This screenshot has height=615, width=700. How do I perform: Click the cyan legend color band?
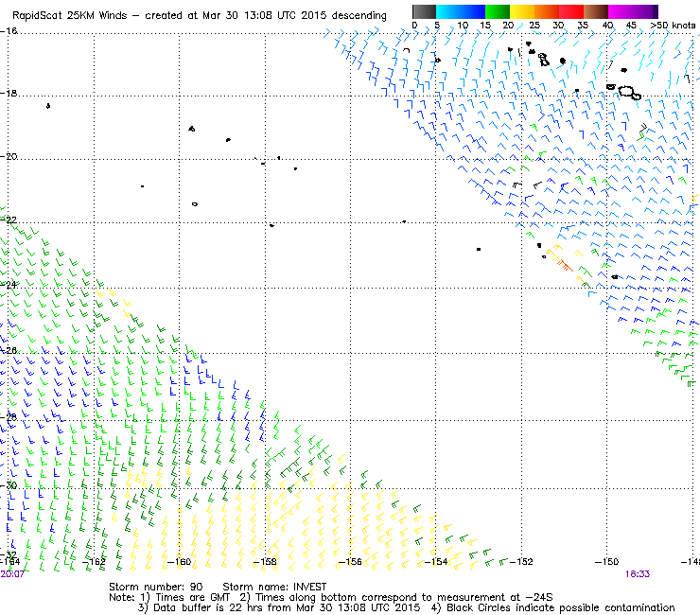pyautogui.click(x=448, y=11)
